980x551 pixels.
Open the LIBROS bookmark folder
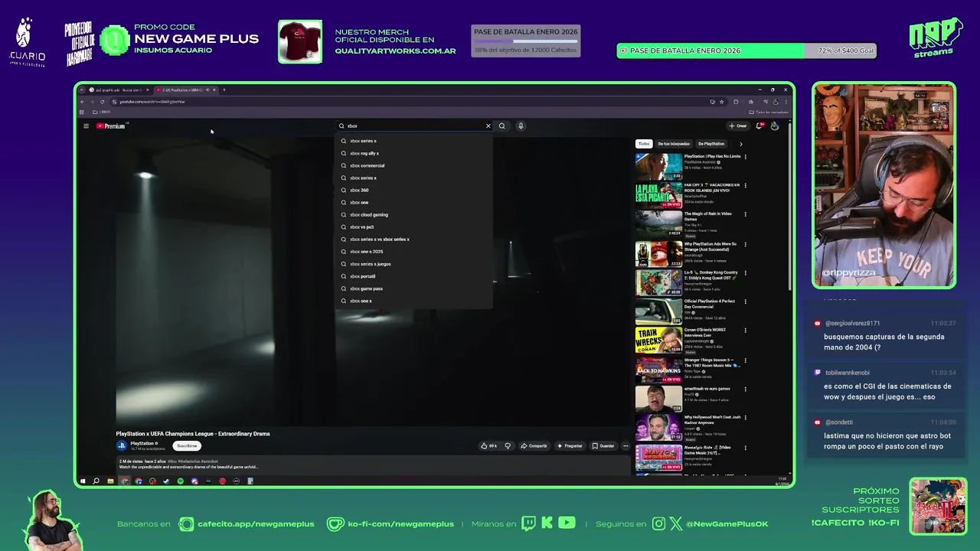(x=102, y=112)
